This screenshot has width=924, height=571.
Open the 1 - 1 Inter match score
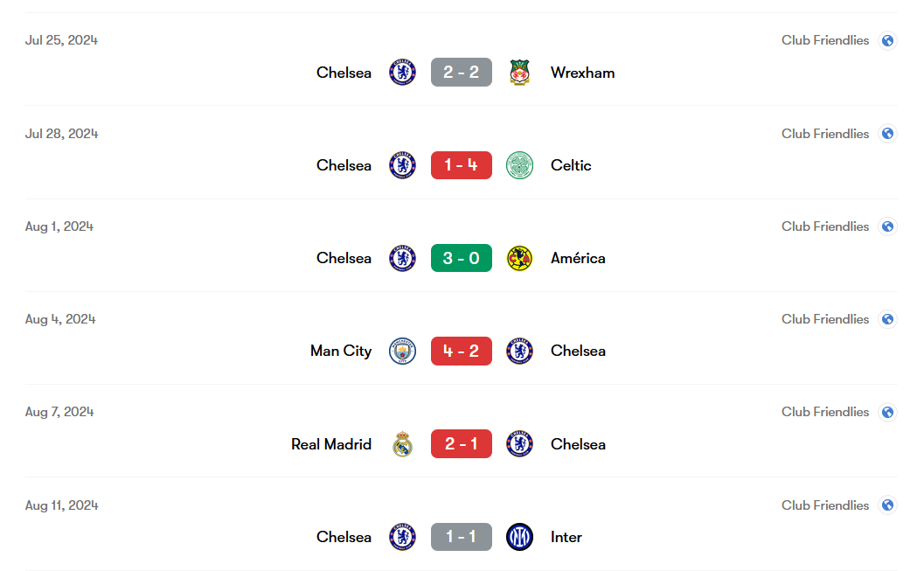coord(462,537)
